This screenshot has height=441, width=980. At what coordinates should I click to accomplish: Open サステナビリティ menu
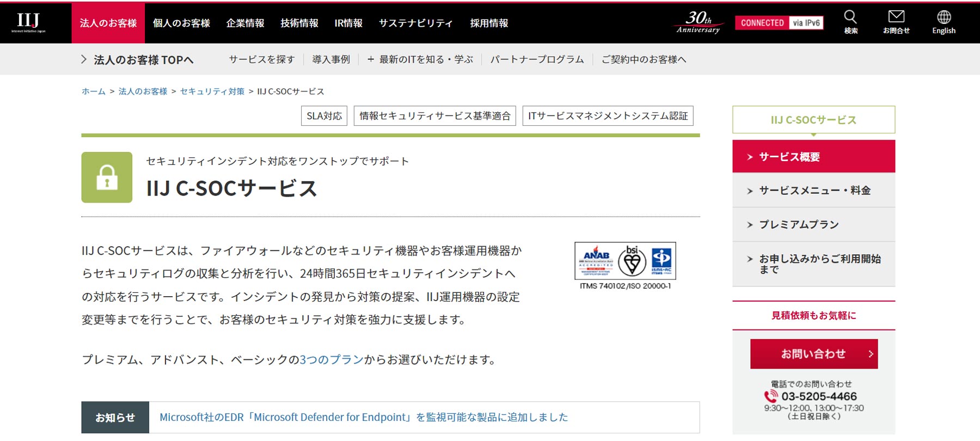[x=416, y=23]
